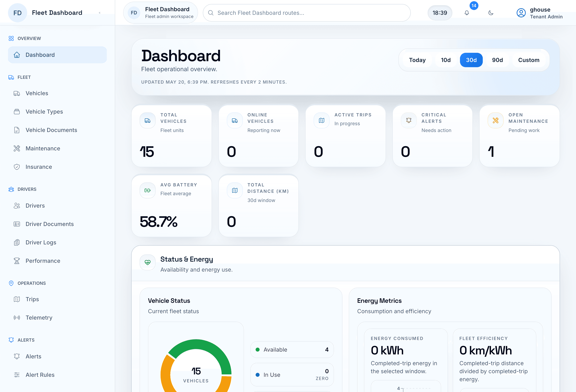Click the Active Trips map icon
The image size is (576, 392).
[321, 120]
